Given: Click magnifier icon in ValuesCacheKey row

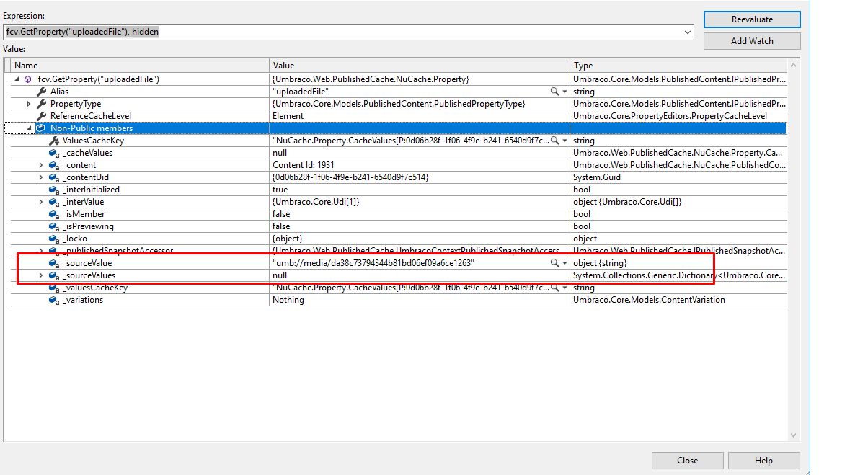Looking at the screenshot, I should [554, 141].
